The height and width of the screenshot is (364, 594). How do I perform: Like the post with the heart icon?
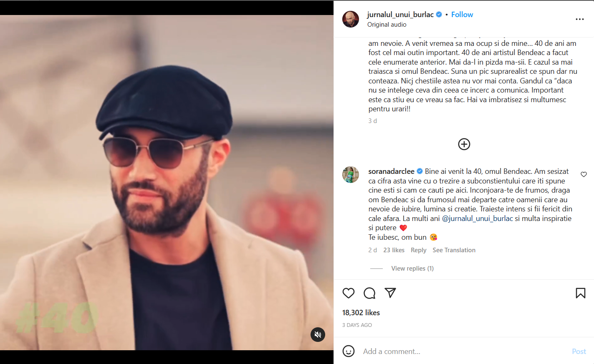click(x=349, y=293)
